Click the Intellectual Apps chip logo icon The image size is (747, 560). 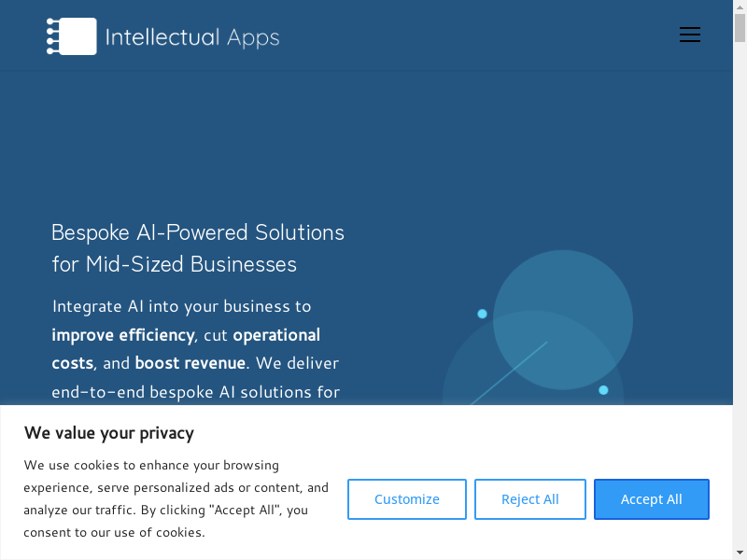point(72,36)
